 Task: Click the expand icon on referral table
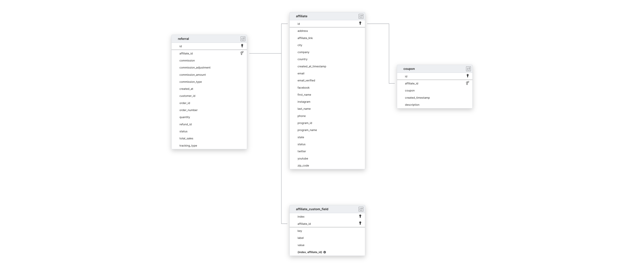point(243,39)
